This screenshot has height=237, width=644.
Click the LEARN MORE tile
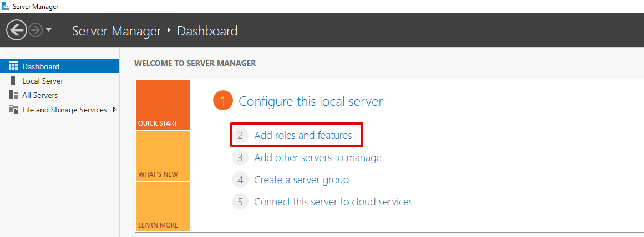(x=163, y=206)
